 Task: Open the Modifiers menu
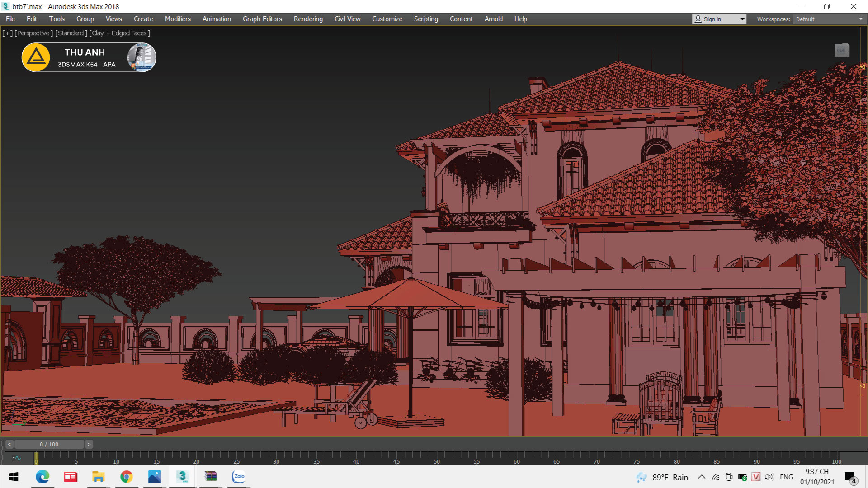pyautogui.click(x=178, y=19)
